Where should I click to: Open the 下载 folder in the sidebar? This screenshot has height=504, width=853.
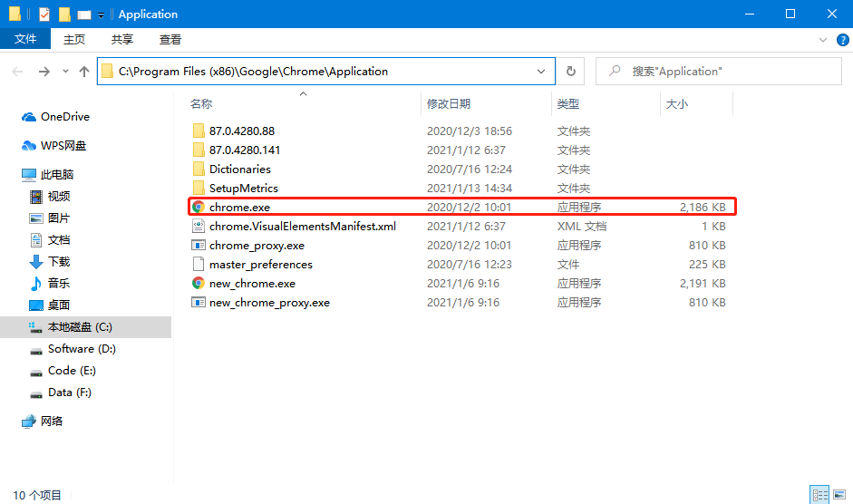(50, 261)
